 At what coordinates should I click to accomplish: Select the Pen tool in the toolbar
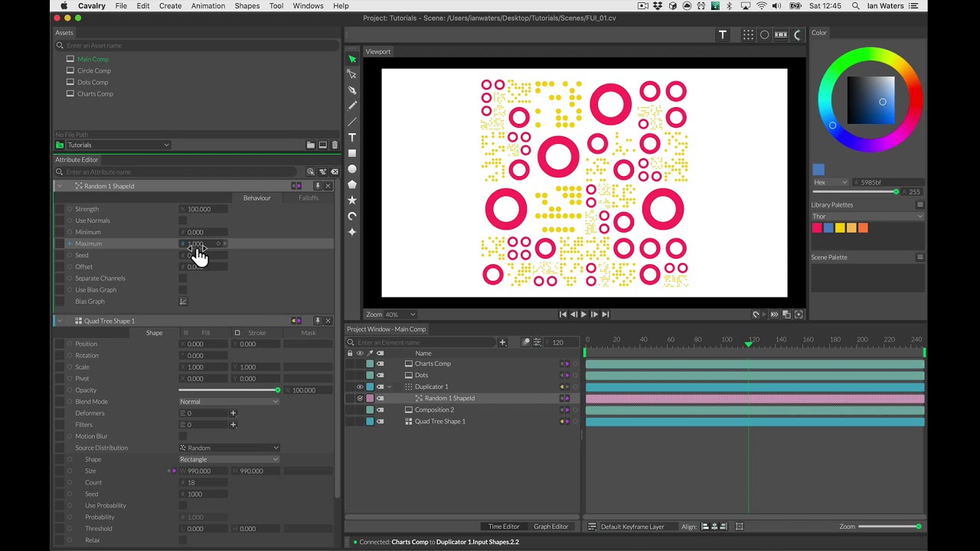pos(352,90)
